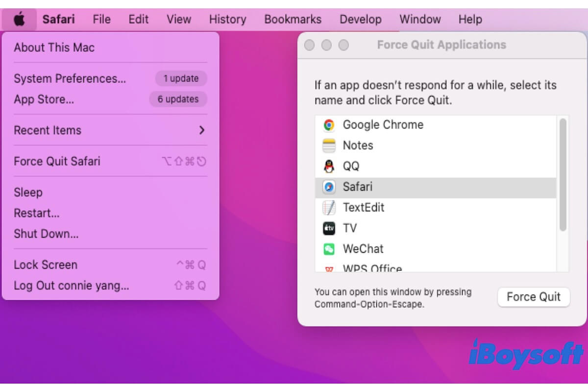The width and height of the screenshot is (588, 392).
Task: Open the History menu
Action: click(227, 20)
